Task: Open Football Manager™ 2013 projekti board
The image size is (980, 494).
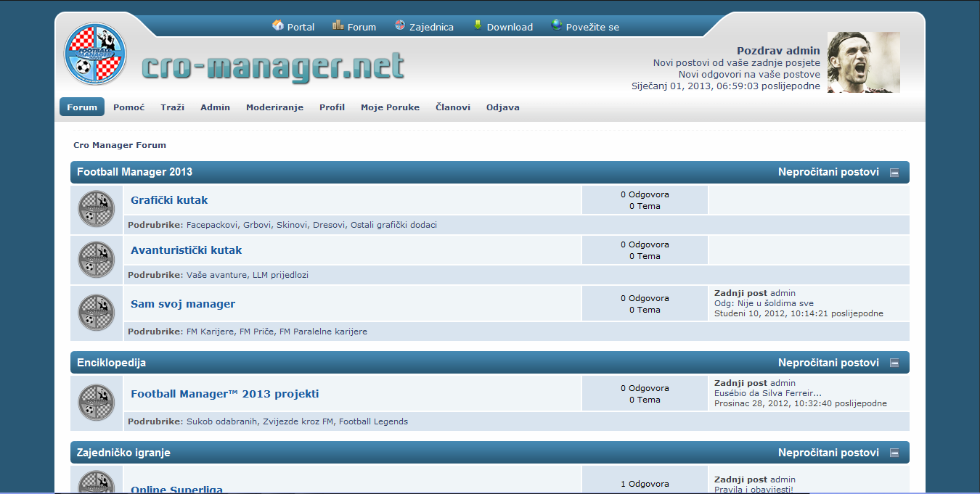Action: click(225, 394)
